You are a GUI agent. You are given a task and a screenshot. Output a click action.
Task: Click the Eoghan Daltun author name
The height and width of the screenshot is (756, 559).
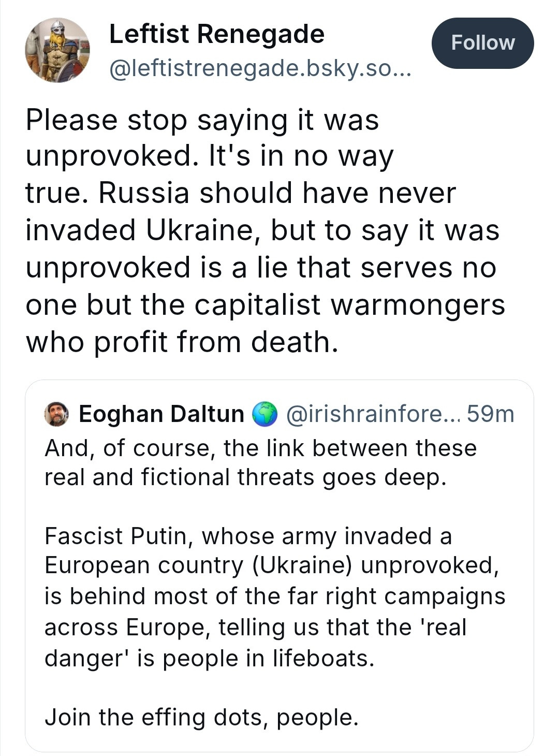pos(161,414)
